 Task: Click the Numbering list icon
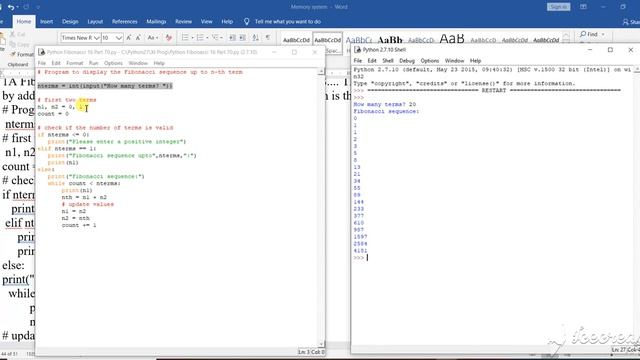click(200, 38)
